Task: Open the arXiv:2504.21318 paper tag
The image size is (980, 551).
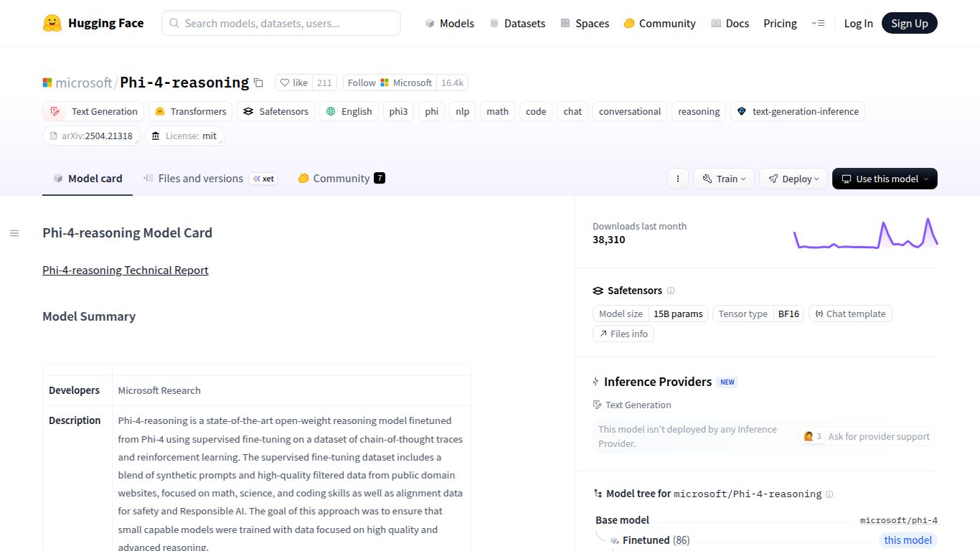Action: pos(91,136)
